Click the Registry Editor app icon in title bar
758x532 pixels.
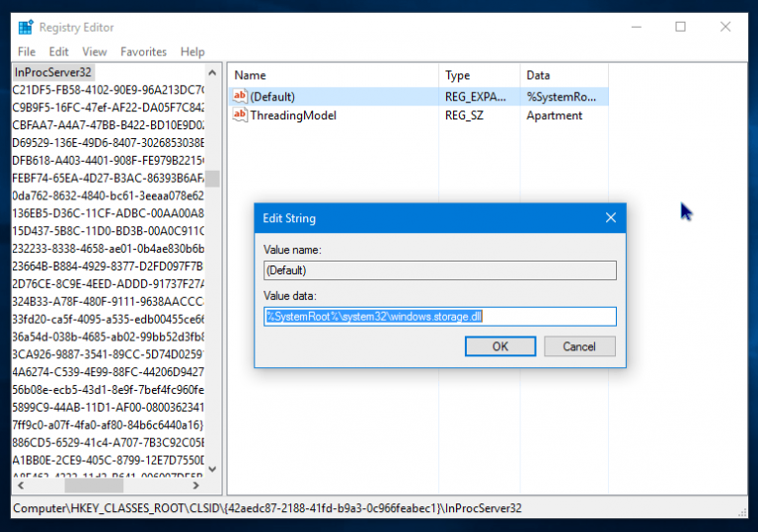click(25, 28)
